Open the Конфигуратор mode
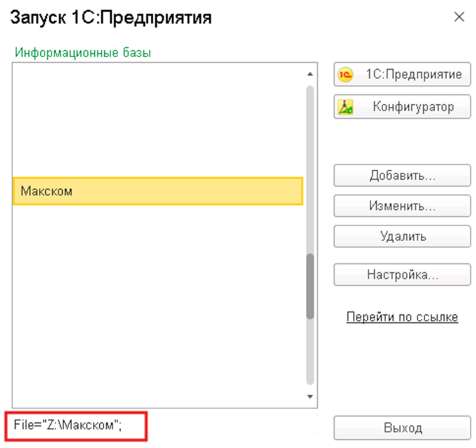This screenshot has width=476, height=448. coord(402,107)
